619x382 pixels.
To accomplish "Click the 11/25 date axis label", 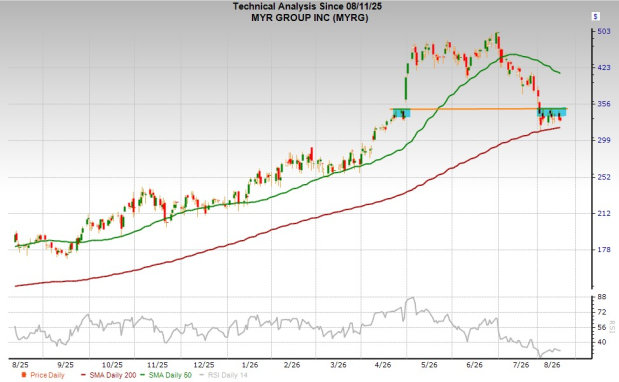I will coord(158,365).
